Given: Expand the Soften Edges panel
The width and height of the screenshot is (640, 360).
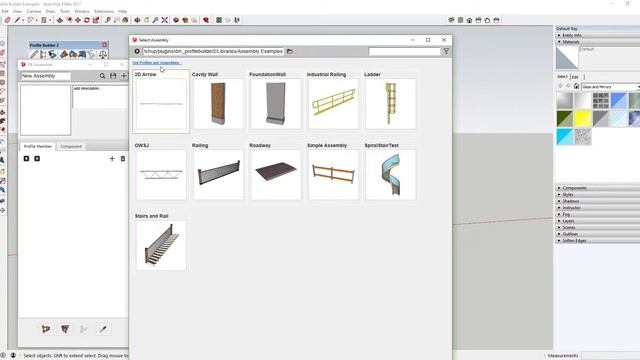Looking at the screenshot, I should 598,241.
